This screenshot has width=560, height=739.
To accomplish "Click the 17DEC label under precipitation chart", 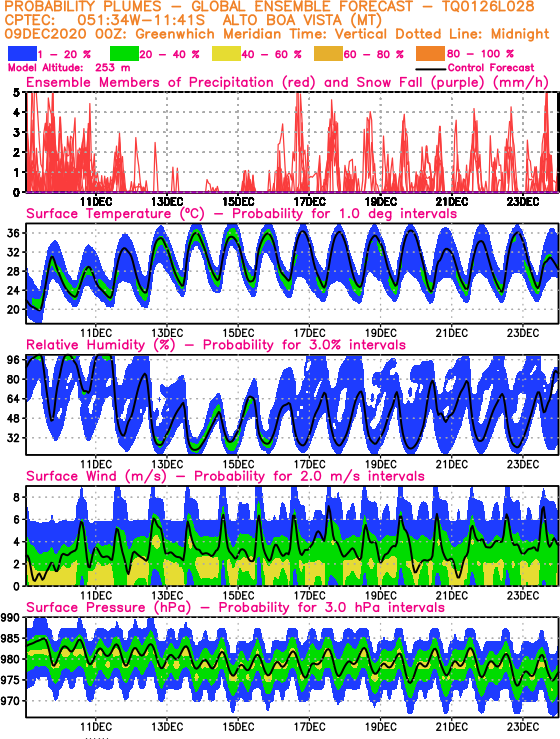I will point(309,202).
